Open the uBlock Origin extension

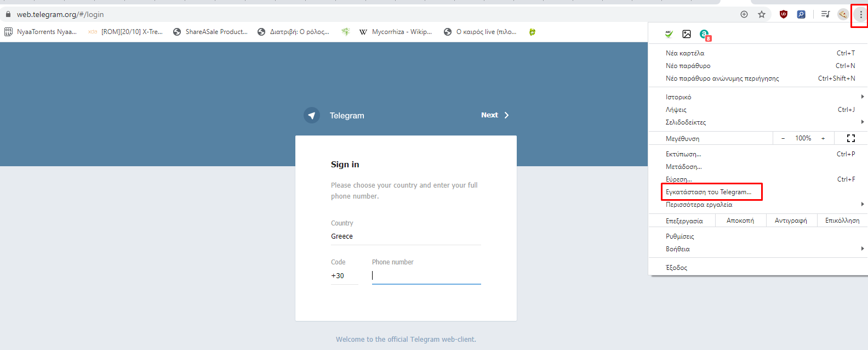point(784,14)
